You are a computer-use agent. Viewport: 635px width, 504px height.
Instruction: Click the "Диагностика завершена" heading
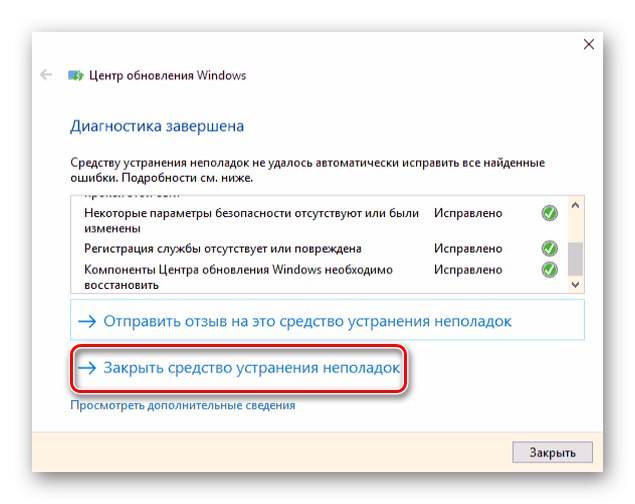(x=157, y=126)
